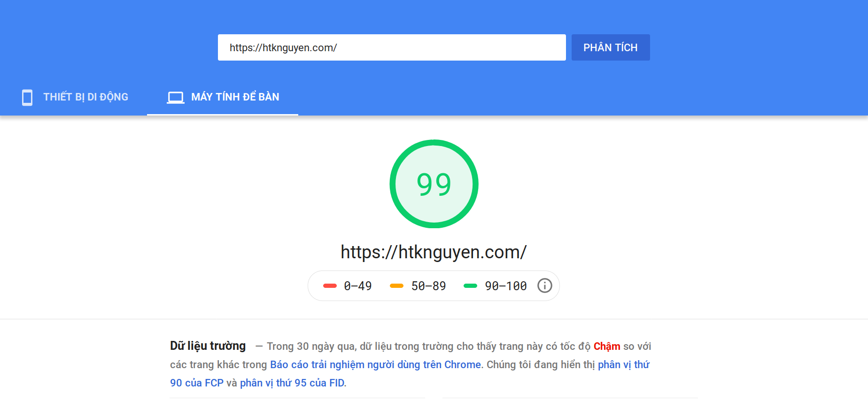
Task: Click the 90–100 range text
Action: 506,286
